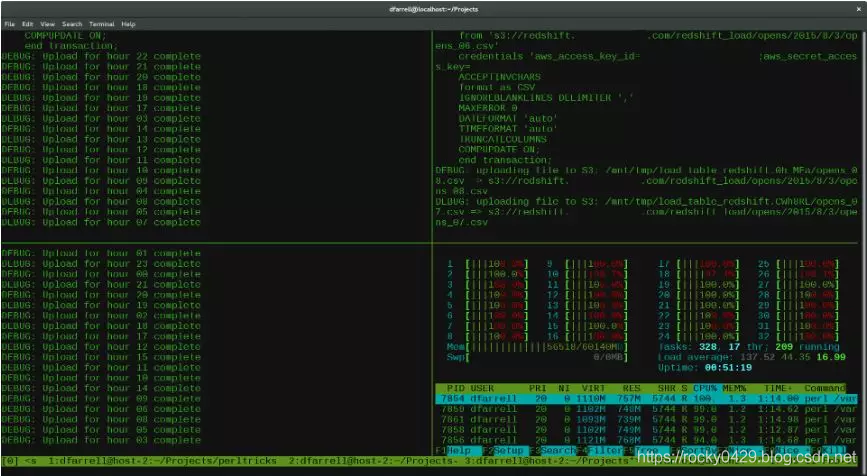Select process row with PID 7859

[x=646, y=409]
